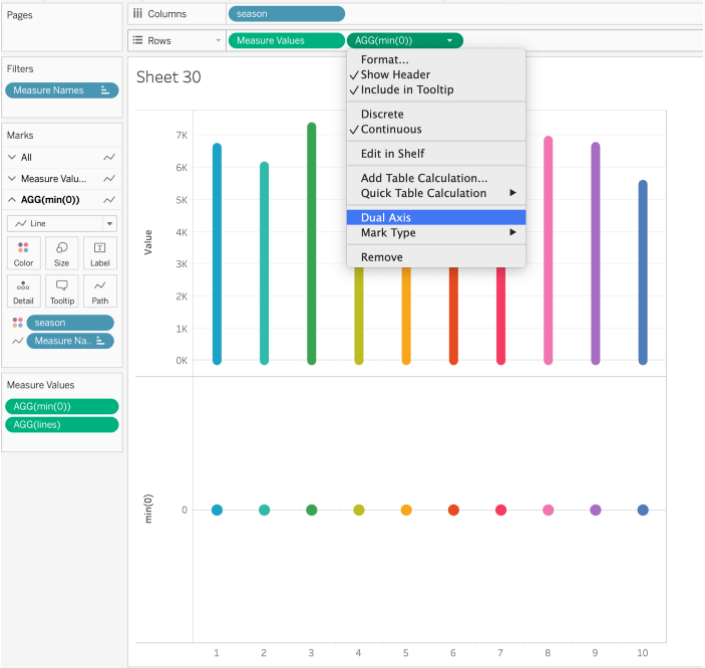Toggle Include in Tooltip option
The height and width of the screenshot is (668, 705).
tap(436, 90)
